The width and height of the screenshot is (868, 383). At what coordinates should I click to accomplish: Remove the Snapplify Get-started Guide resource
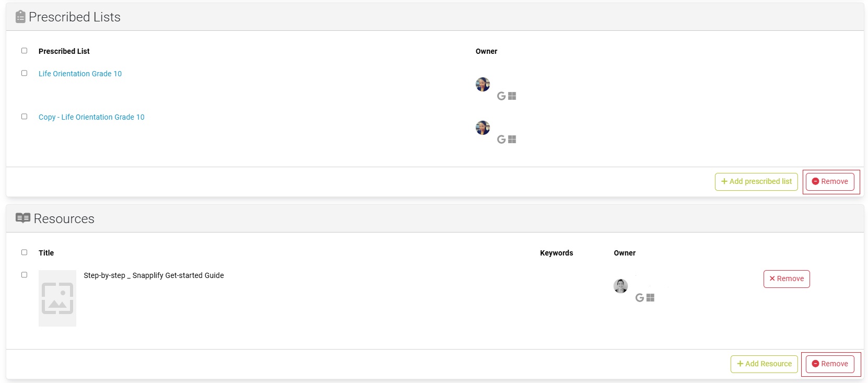[x=786, y=278]
